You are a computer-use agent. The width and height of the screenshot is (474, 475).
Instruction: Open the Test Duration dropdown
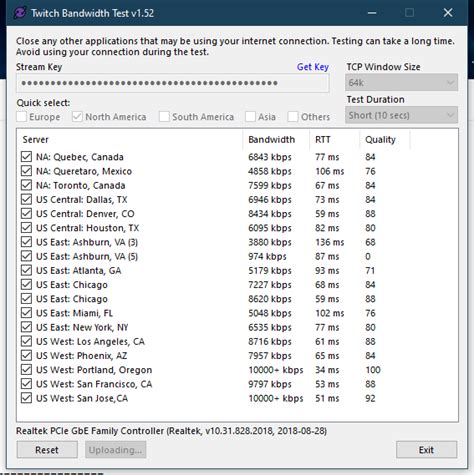pos(401,115)
